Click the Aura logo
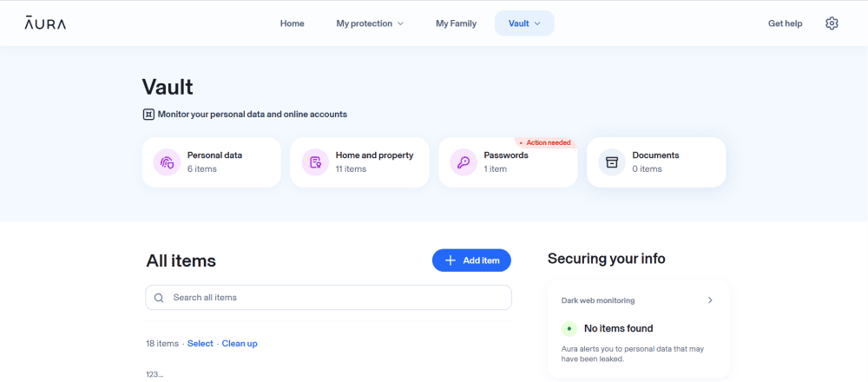The height and width of the screenshot is (382, 868). 45,23
